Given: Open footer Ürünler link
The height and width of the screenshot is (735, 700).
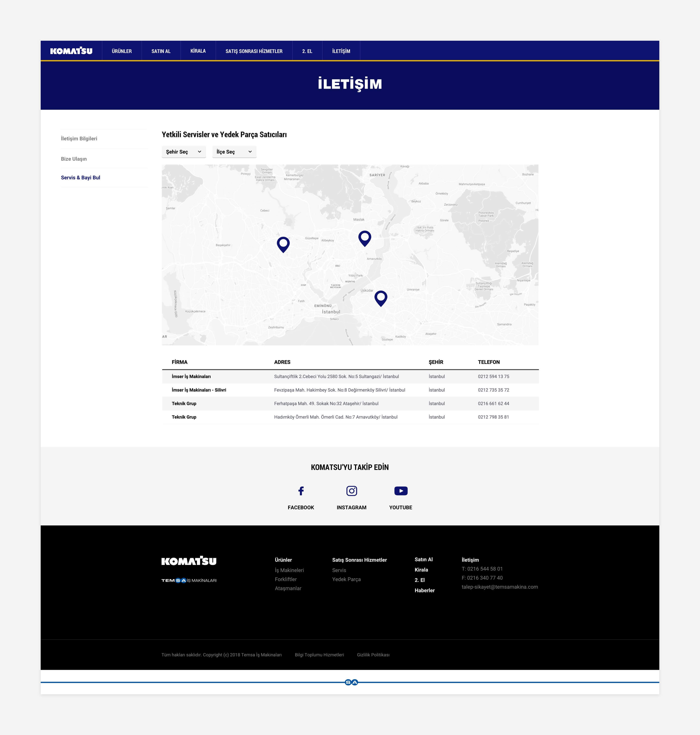Looking at the screenshot, I should [x=283, y=559].
